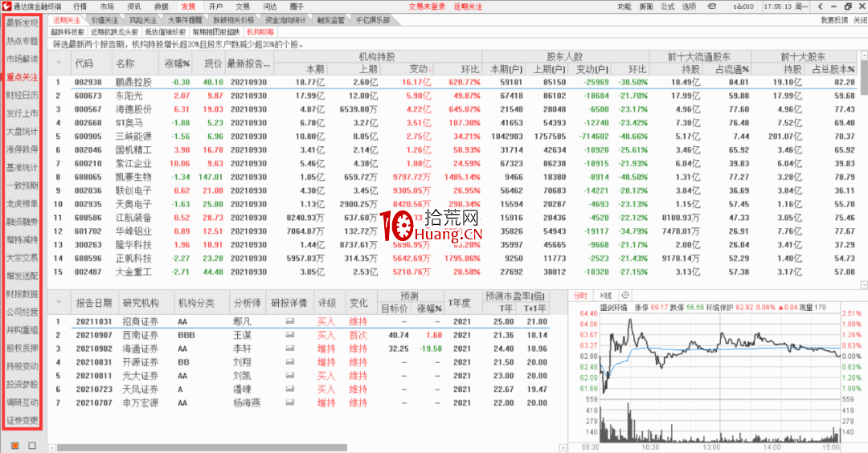Image resolution: width=868 pixels, height=453 pixels.
Task: Click the horizontal scrollbar left arrow
Action: [51, 447]
